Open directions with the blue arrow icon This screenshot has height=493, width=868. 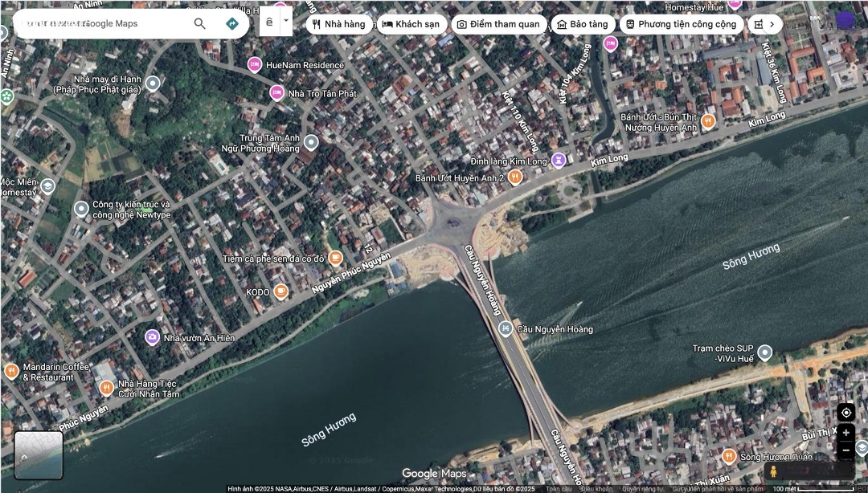tap(231, 24)
